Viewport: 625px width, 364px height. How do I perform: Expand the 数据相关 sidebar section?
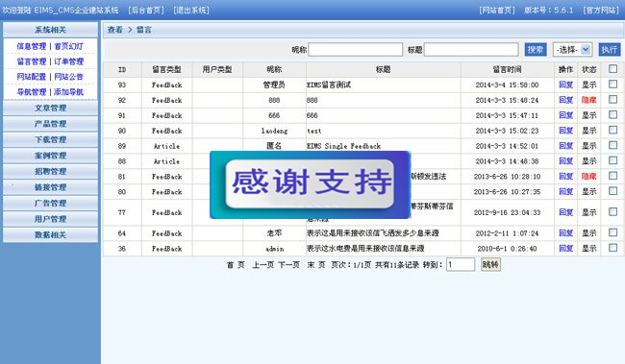pos(50,235)
